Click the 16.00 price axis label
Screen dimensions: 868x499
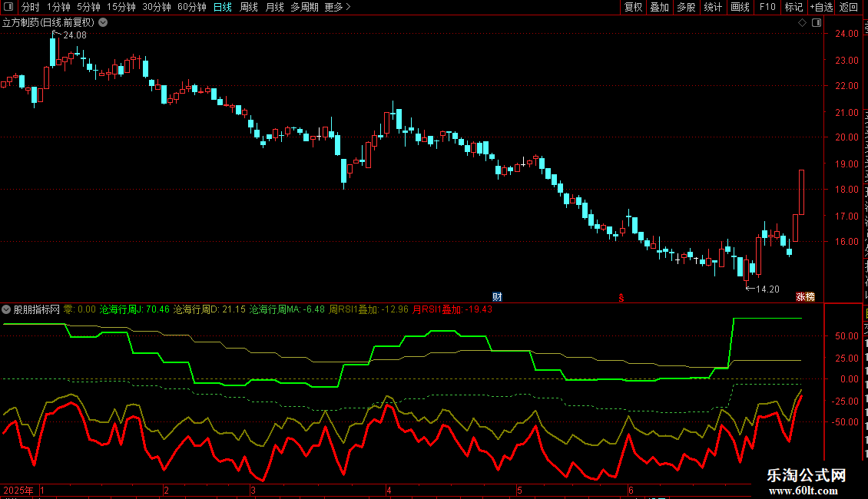pos(847,242)
